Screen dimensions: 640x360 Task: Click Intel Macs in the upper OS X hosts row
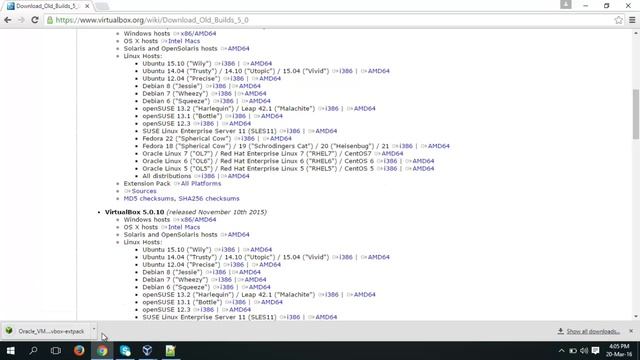coord(184,41)
